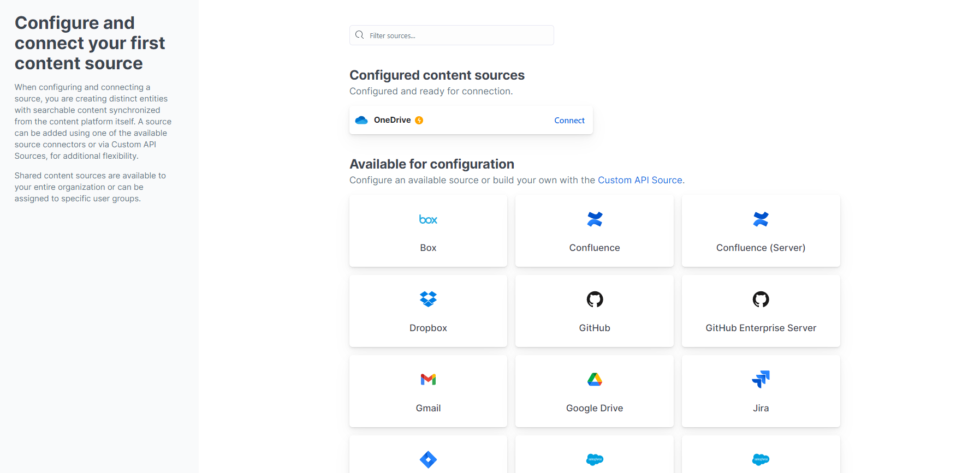Select the Box logo

tap(428, 219)
